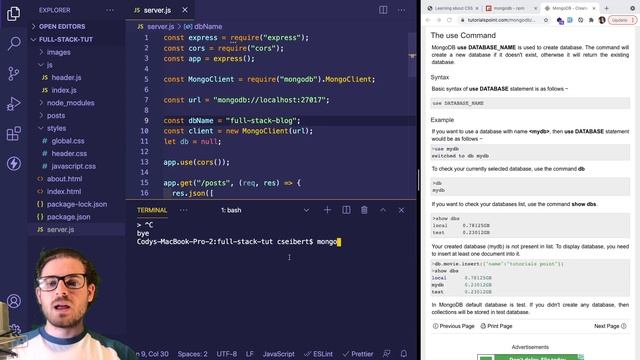Open the bash terminal selector dropdown

pos(265,210)
